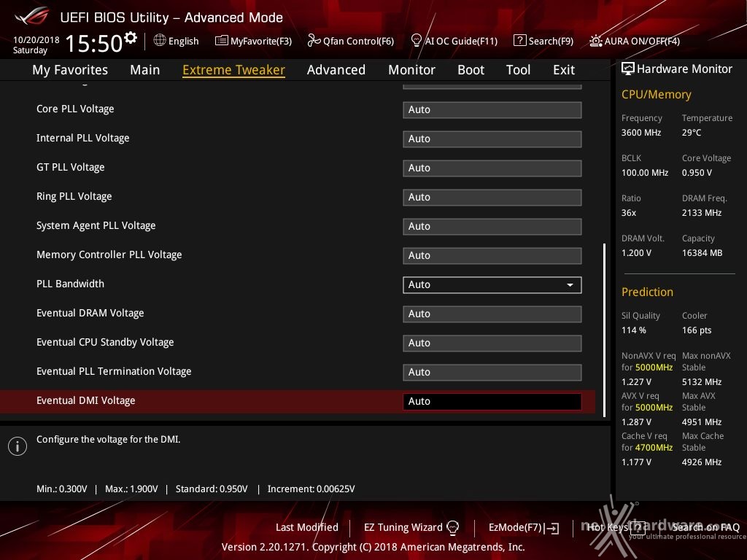Image resolution: width=747 pixels, height=560 pixels.
Task: Click the MyFavorite list icon
Action: pyautogui.click(x=222, y=41)
